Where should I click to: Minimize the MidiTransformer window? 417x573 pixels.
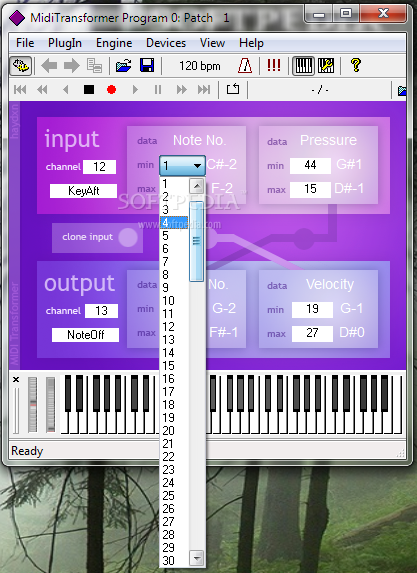pyautogui.click(x=319, y=15)
